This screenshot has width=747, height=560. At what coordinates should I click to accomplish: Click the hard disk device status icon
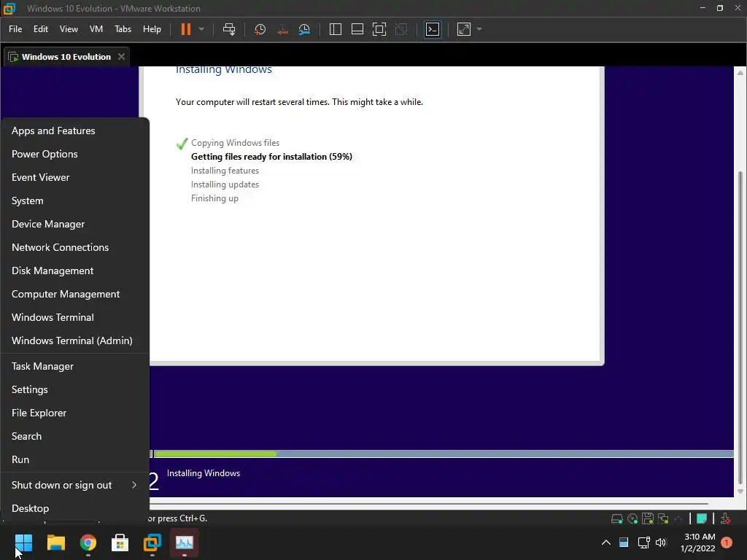pyautogui.click(x=617, y=518)
